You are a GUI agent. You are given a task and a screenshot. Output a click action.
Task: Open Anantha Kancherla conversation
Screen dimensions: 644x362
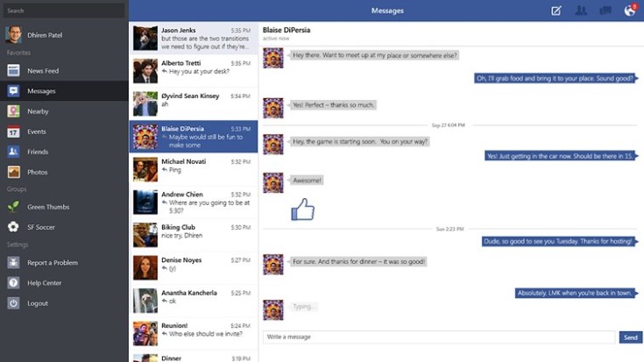(x=194, y=301)
